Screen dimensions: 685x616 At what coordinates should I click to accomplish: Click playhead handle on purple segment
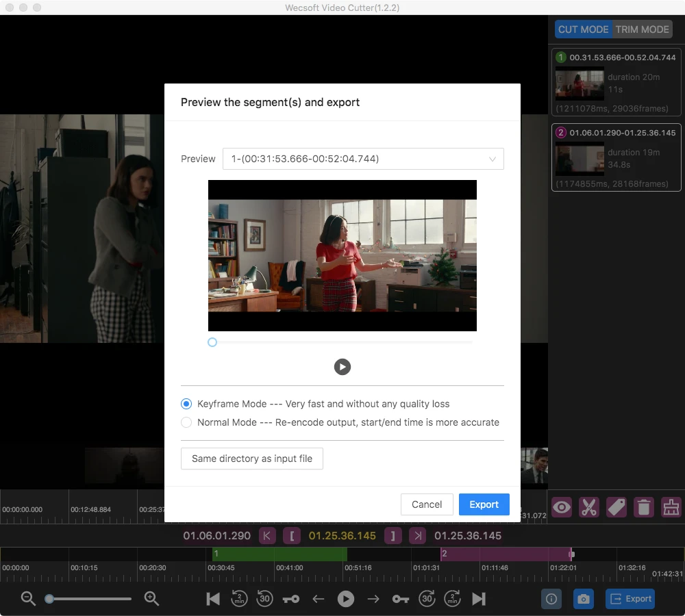tap(571, 554)
